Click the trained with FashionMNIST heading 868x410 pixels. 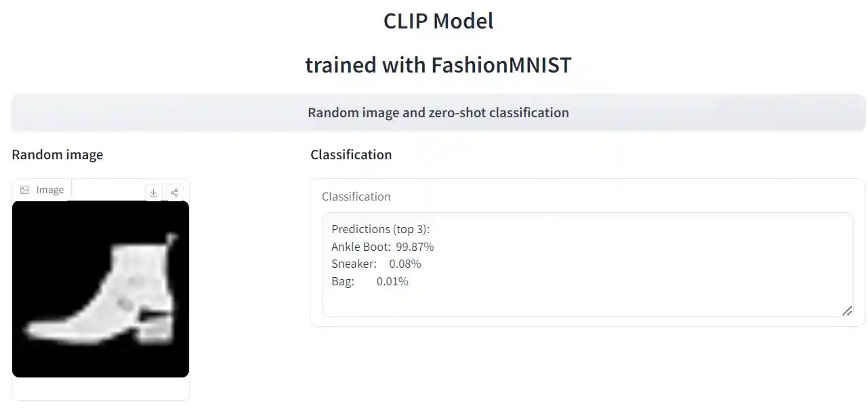[x=438, y=65]
